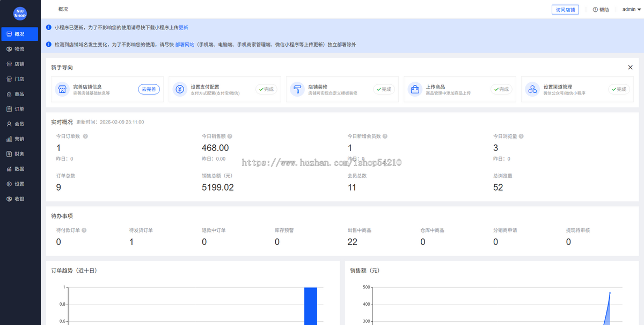The height and width of the screenshot is (325, 644).
Task: Click the info icon beside 小程序已更新 notice
Action: [x=49, y=27]
